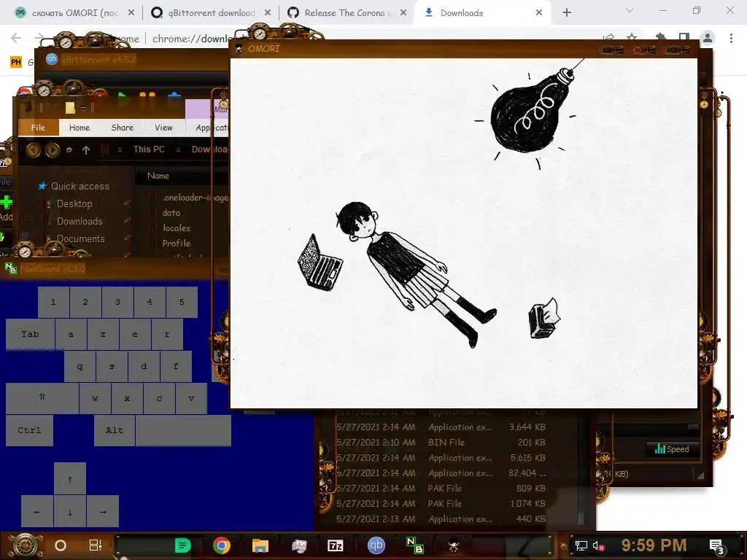Select the 'locales' folder in Explorer
747x560 pixels.
pos(177,228)
